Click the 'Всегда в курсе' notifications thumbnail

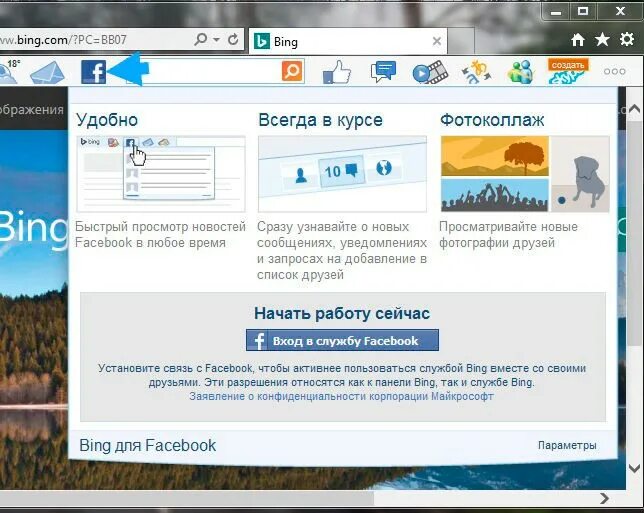click(342, 174)
